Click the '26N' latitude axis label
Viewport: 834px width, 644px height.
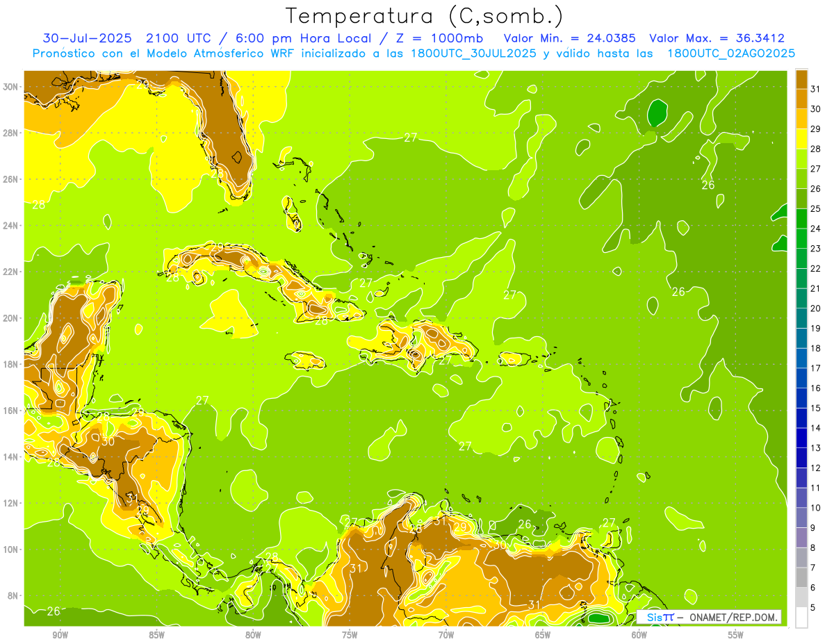pyautogui.click(x=12, y=179)
